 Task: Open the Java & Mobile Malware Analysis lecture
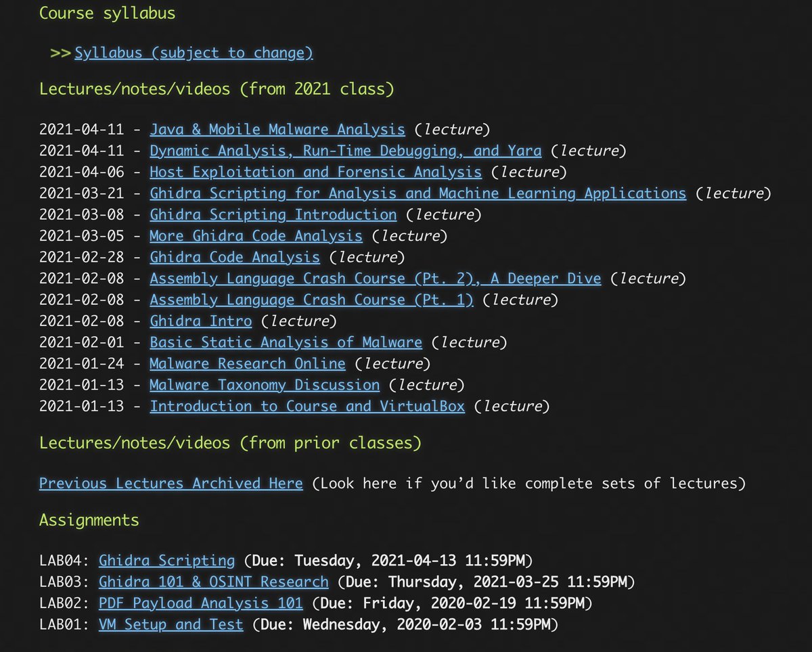pyautogui.click(x=277, y=129)
